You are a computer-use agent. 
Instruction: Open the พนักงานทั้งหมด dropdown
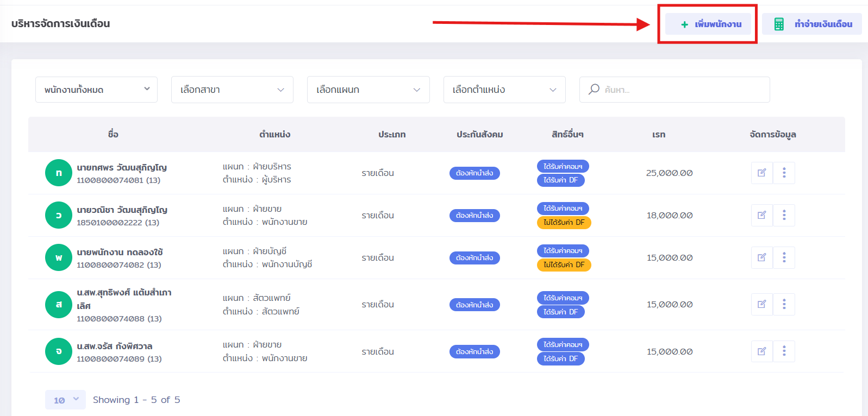coord(96,90)
